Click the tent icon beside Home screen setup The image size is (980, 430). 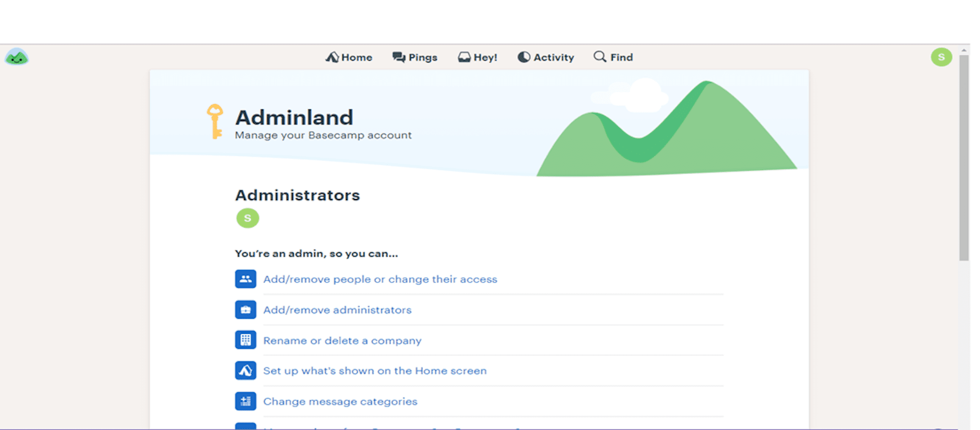(245, 371)
